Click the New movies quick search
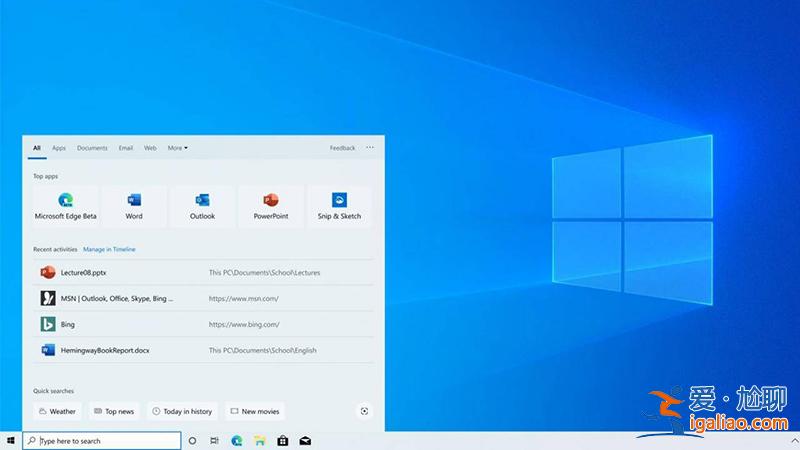 [255, 411]
